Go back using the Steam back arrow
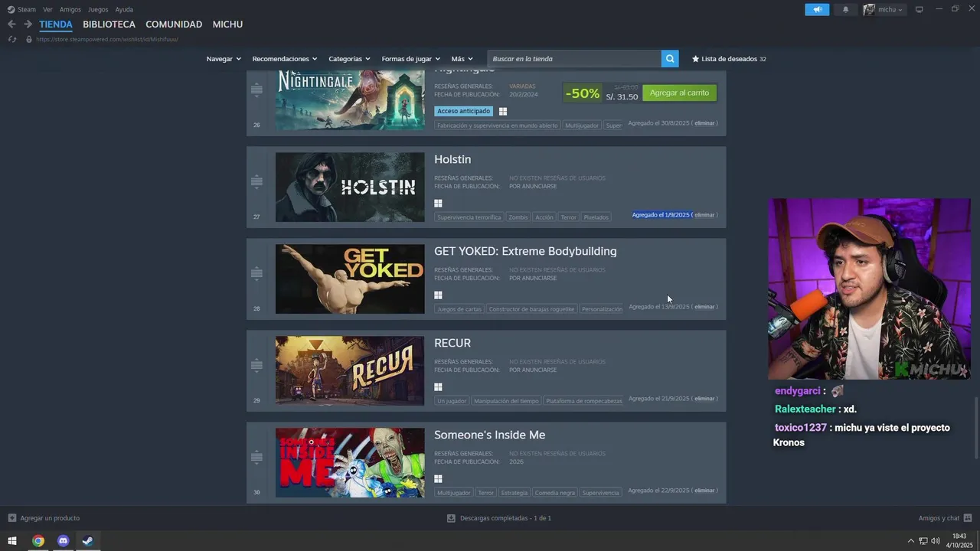The height and width of the screenshot is (551, 980). [11, 24]
